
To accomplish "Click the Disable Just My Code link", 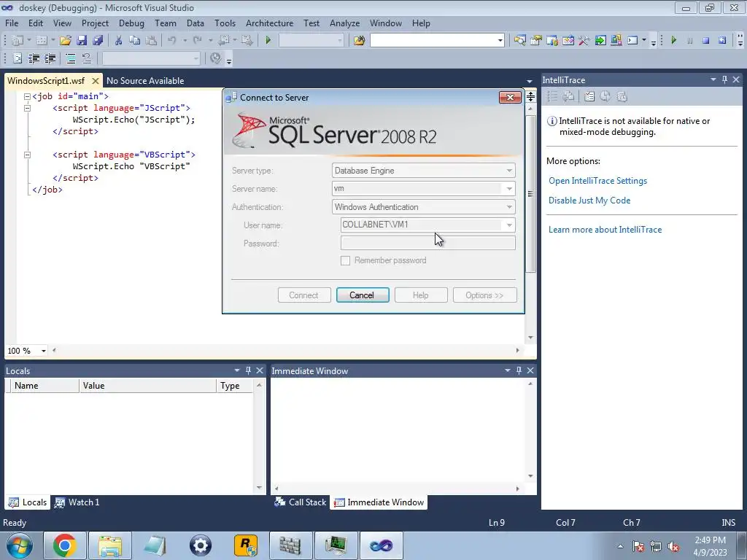I will [589, 201].
